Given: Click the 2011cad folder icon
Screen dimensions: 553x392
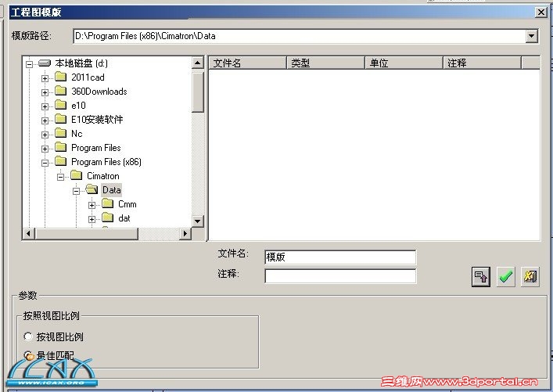Looking at the screenshot, I should click(x=61, y=77).
